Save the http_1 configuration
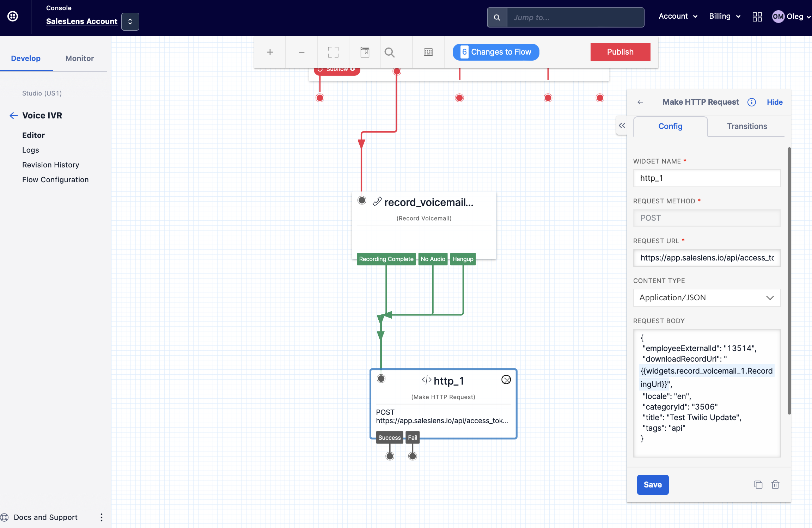The height and width of the screenshot is (528, 812). click(652, 485)
